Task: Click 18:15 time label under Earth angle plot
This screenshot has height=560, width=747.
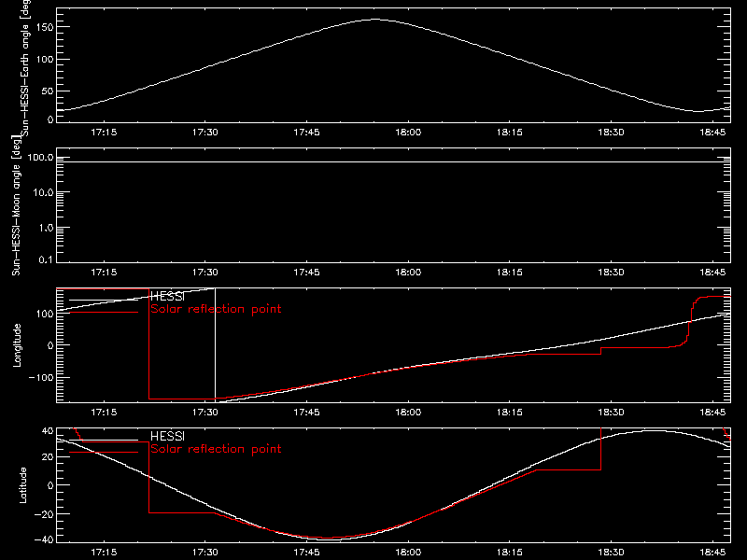Action: pyautogui.click(x=510, y=133)
